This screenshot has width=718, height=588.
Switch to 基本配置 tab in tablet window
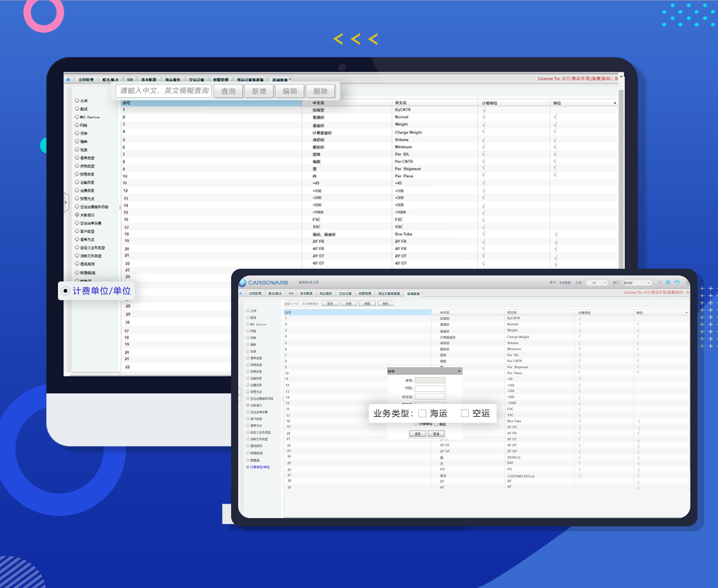point(306,293)
